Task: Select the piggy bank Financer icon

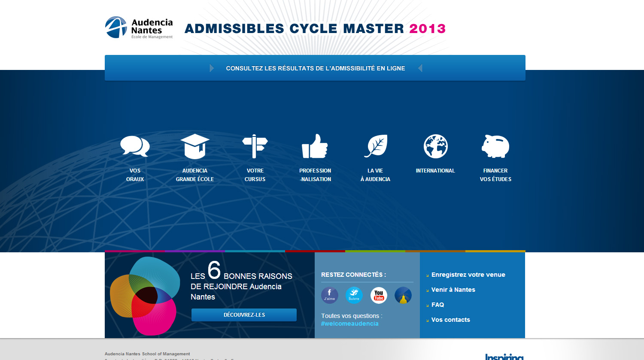Action: point(495,146)
